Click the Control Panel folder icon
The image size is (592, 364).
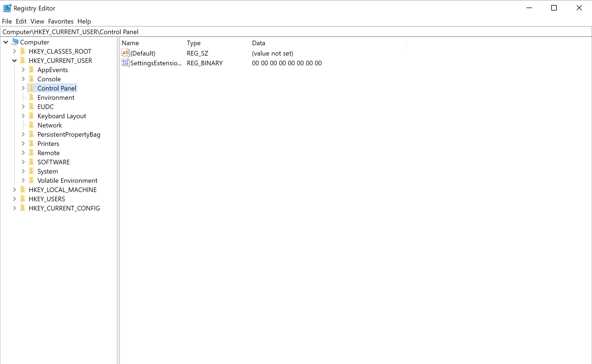pyautogui.click(x=32, y=88)
